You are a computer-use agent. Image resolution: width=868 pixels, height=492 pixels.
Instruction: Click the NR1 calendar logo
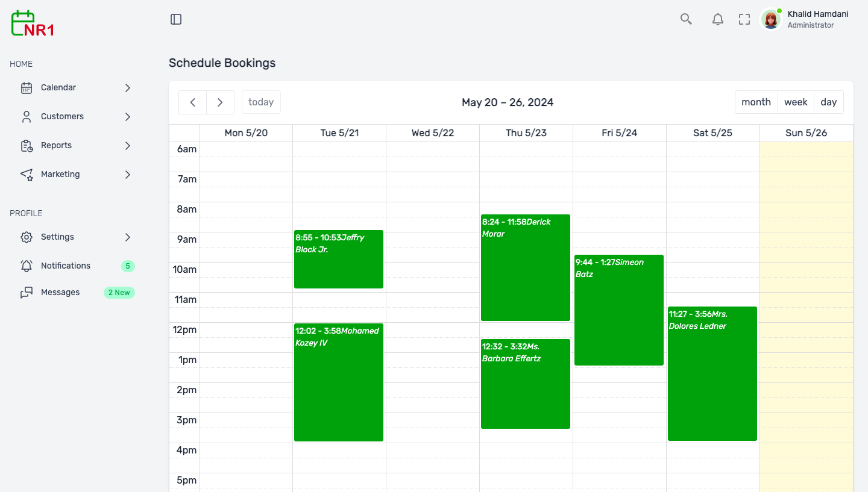coord(33,23)
